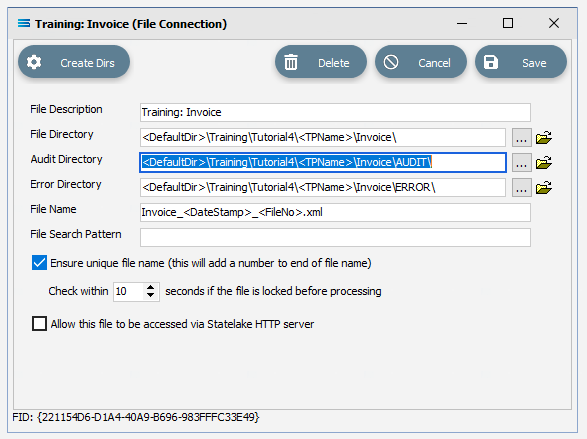
Task: Click the trash can Delete icon
Action: click(x=291, y=62)
